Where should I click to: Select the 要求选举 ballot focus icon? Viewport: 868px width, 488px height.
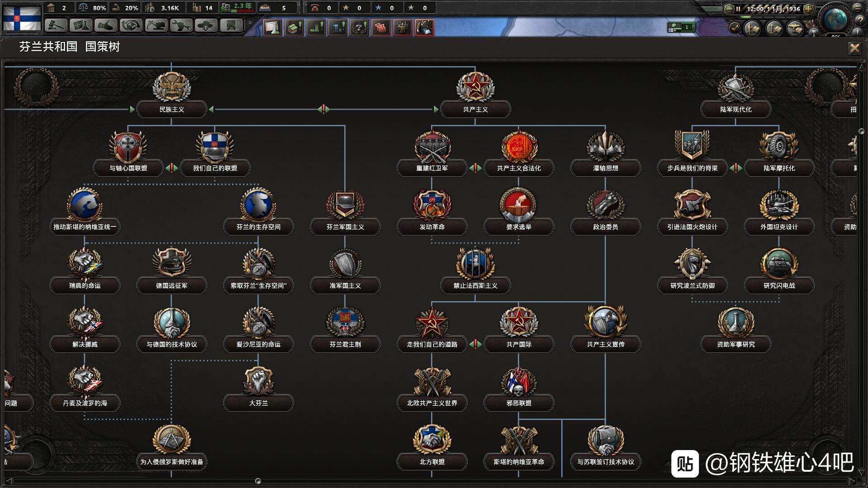point(519,205)
